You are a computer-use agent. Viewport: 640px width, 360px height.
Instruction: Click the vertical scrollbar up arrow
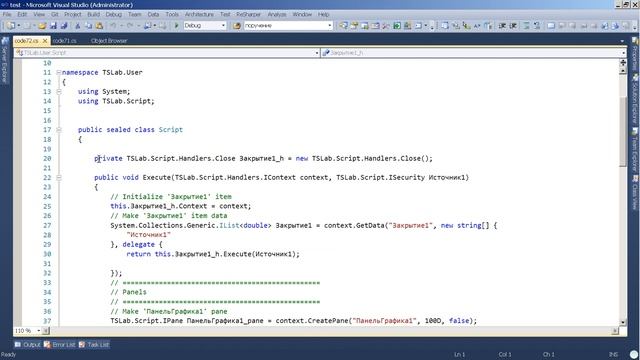pos(623,71)
